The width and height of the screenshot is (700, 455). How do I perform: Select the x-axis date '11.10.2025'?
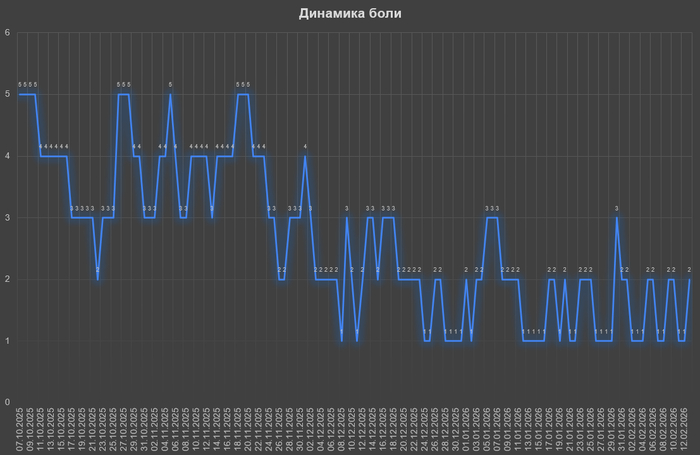[41, 430]
